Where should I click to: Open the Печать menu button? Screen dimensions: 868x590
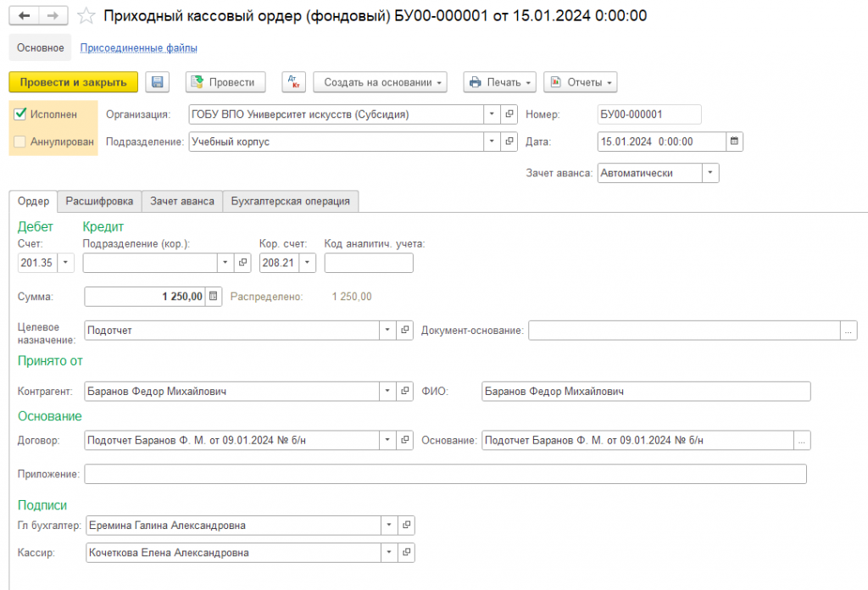click(x=500, y=82)
